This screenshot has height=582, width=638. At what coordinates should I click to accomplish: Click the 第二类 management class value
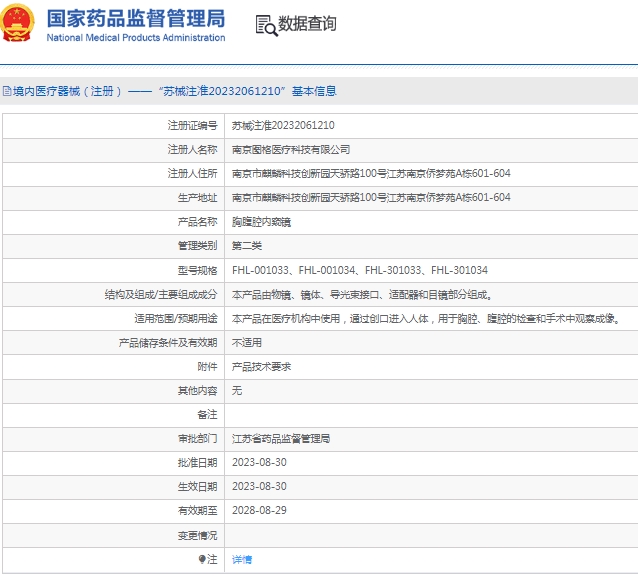tap(247, 246)
